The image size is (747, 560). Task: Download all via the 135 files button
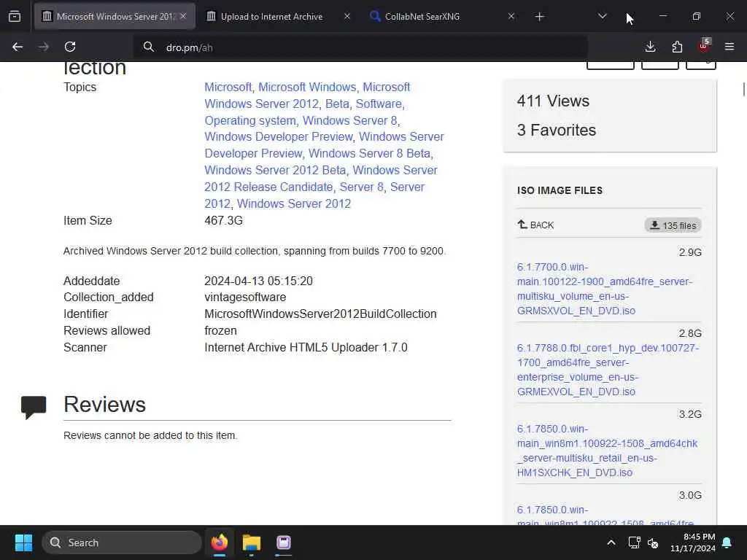pos(673,225)
